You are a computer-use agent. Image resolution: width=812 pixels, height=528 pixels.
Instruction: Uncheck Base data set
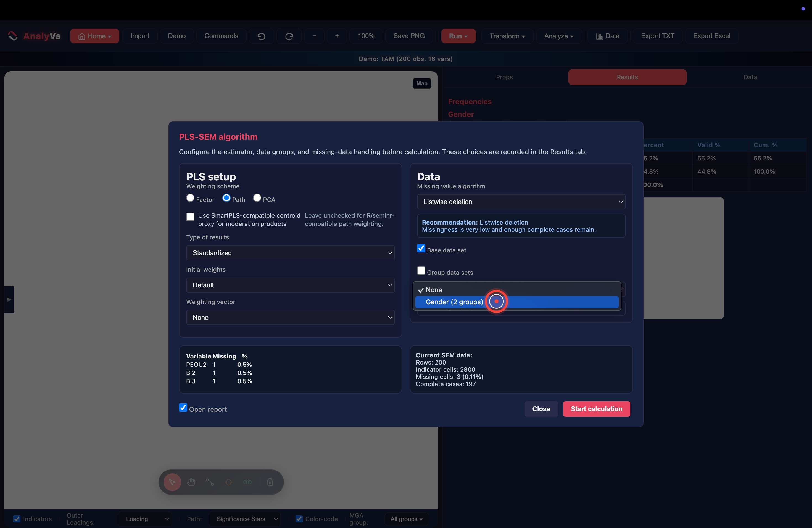click(421, 248)
